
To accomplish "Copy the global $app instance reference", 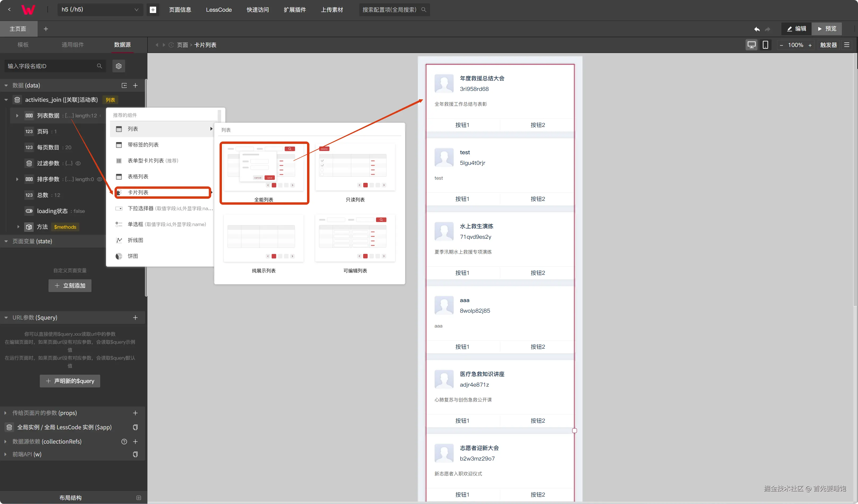I will point(135,427).
